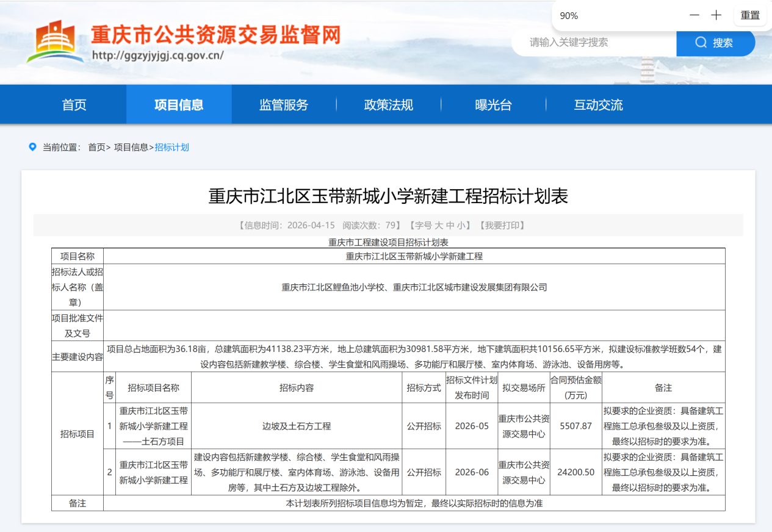Open the 互动交流 navigation item
Screen dimensions: 772x532
click(x=598, y=105)
